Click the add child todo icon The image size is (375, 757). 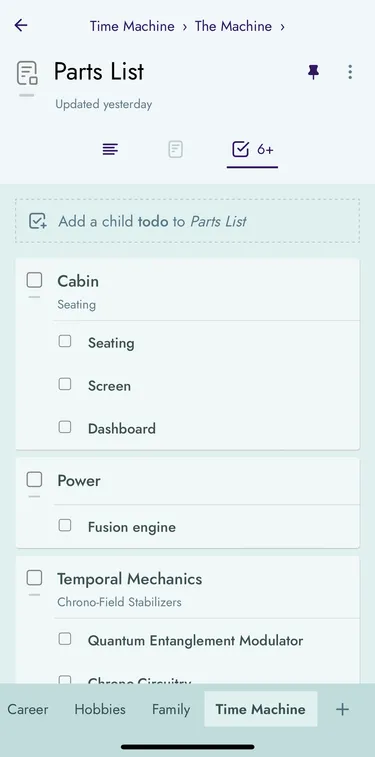pos(38,221)
